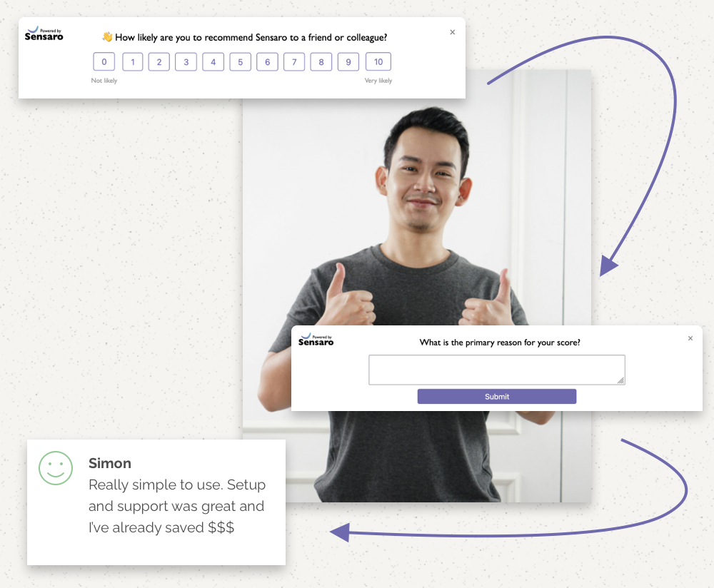This screenshot has width=714, height=588.
Task: Submit the feedback form
Action: 497,396
